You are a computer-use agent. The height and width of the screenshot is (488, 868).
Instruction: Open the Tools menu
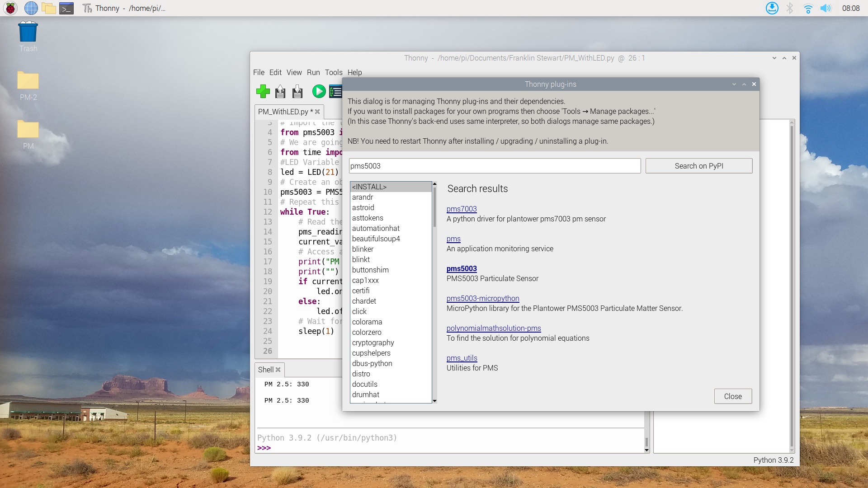(x=333, y=72)
